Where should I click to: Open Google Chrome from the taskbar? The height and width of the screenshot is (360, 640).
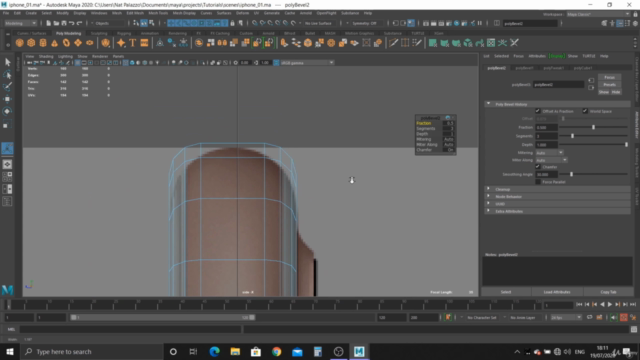coord(276,351)
